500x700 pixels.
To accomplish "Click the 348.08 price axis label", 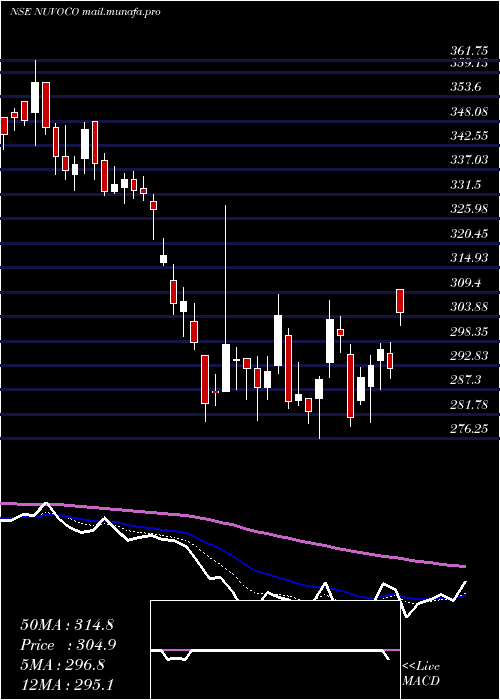I will click(x=468, y=111).
